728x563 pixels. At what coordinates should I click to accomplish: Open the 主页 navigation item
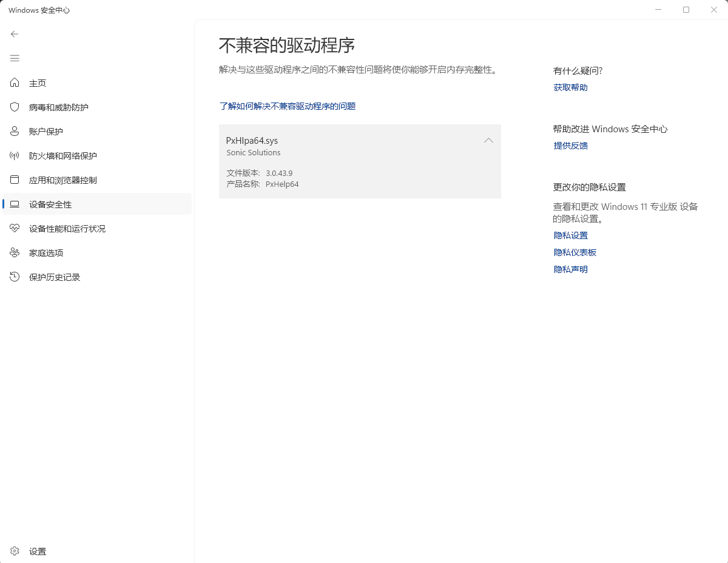tap(97, 83)
